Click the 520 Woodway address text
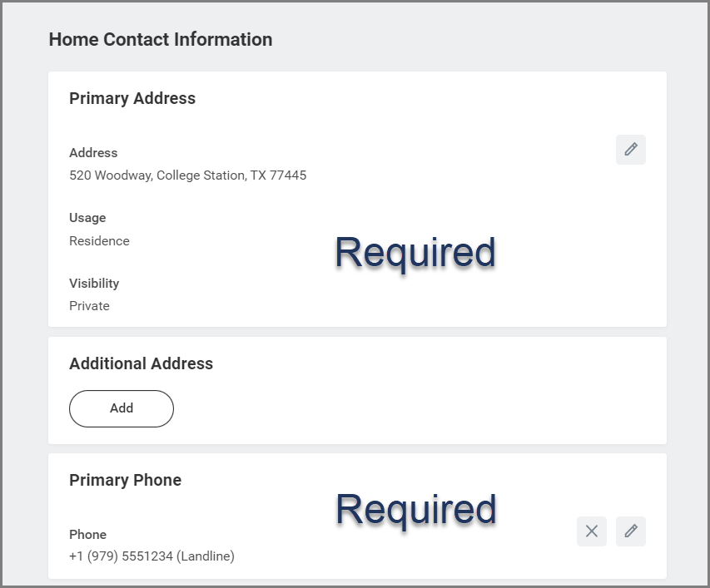Viewport: 710px width, 588px height. [187, 175]
